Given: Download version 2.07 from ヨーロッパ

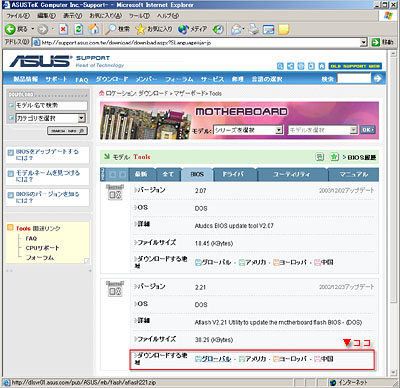Looking at the screenshot, I should tap(290, 262).
